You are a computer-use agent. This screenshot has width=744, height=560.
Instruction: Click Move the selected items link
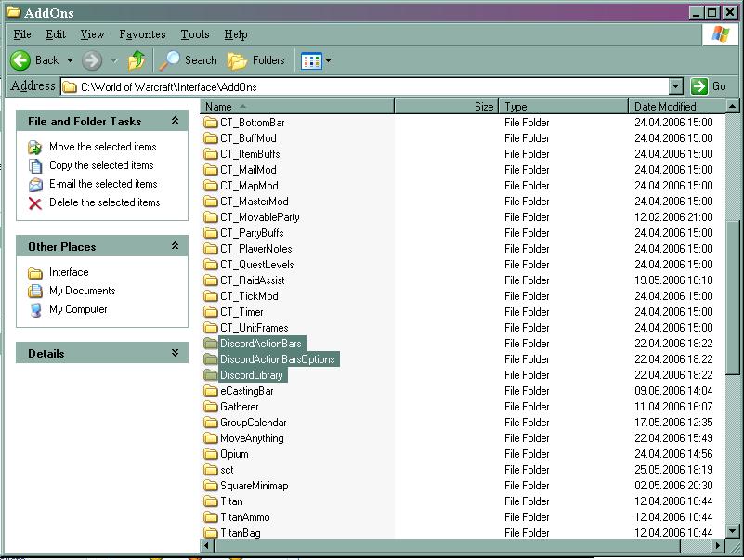coord(103,147)
